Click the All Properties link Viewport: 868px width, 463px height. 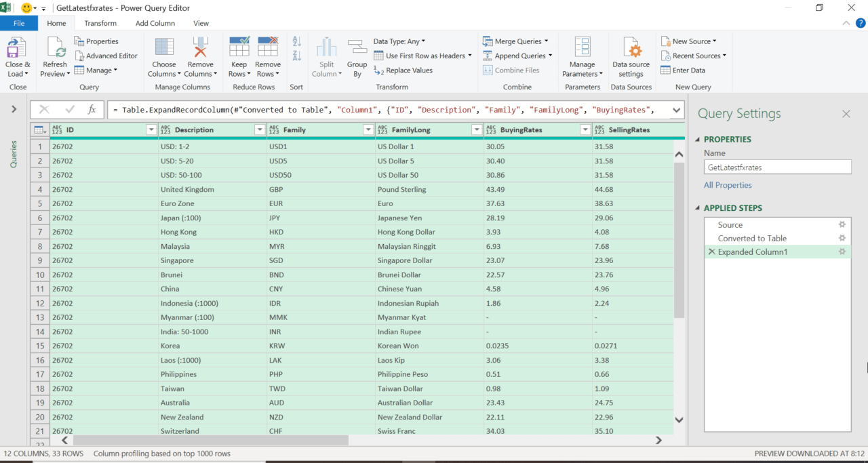[x=728, y=184]
